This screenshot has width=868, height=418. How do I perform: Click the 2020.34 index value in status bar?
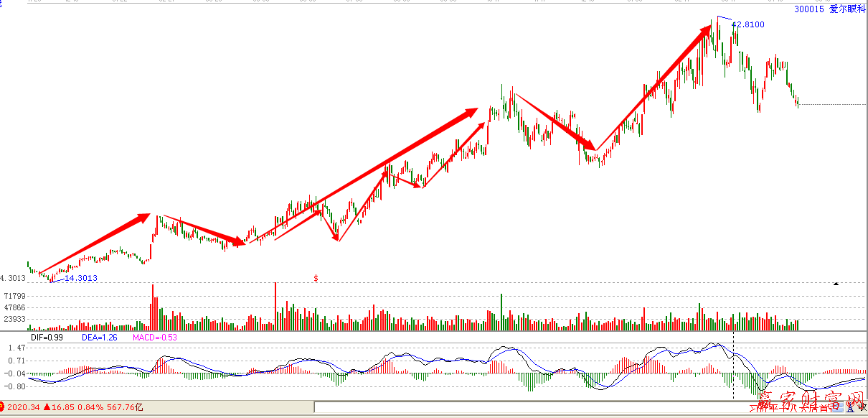[x=24, y=407]
